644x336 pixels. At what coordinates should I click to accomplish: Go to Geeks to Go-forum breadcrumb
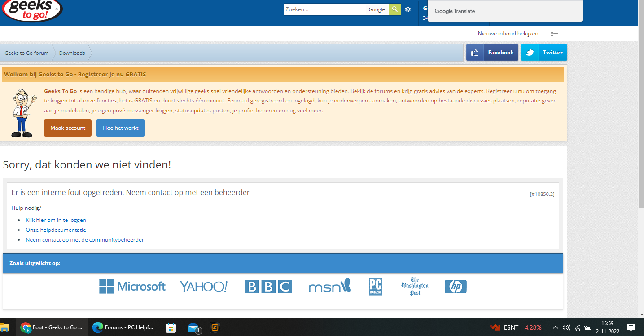coord(26,53)
